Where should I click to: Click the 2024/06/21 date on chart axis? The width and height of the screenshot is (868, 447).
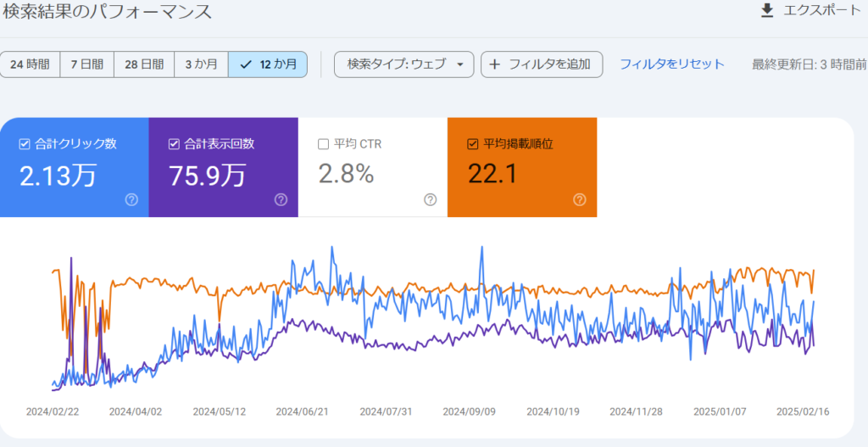pos(301,411)
